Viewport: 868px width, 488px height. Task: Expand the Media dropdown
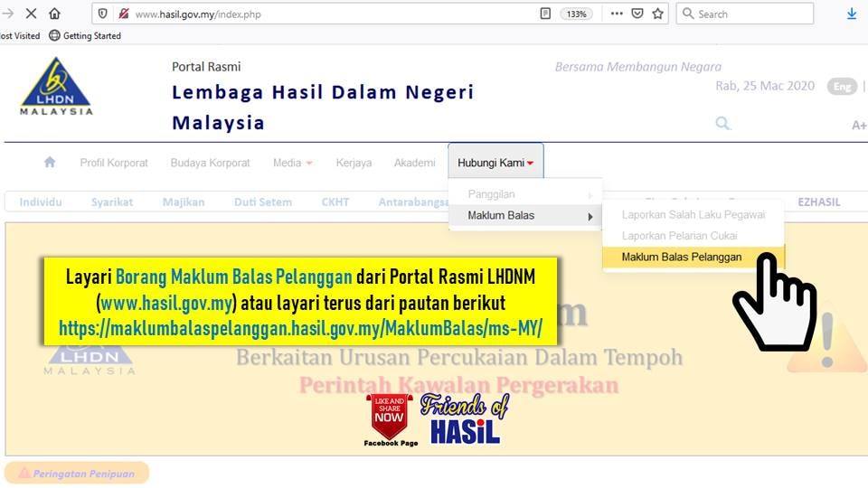(x=293, y=163)
